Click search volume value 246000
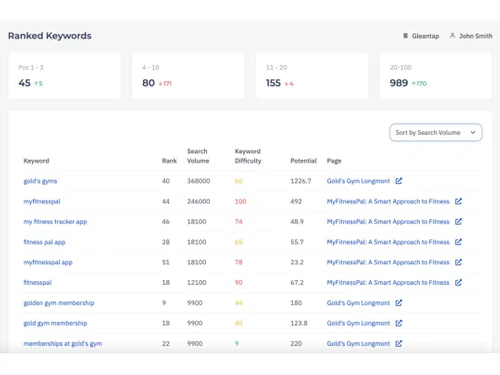This screenshot has width=500, height=375. click(199, 201)
